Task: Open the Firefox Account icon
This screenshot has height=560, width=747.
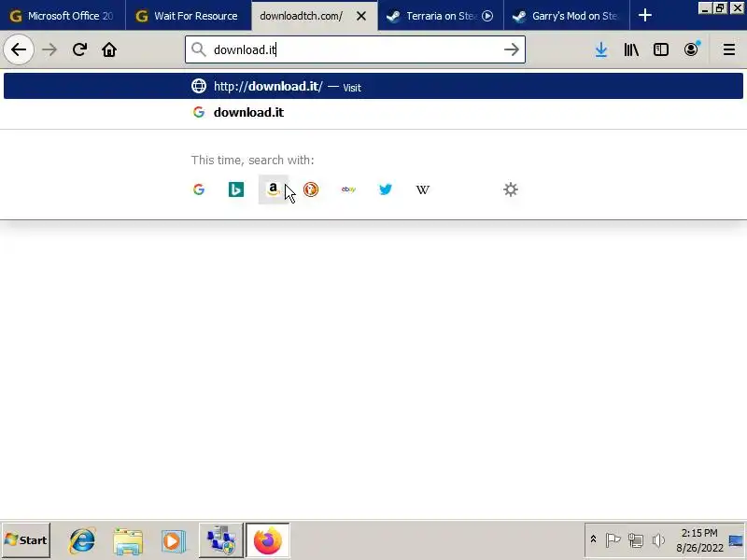Action: tap(691, 49)
